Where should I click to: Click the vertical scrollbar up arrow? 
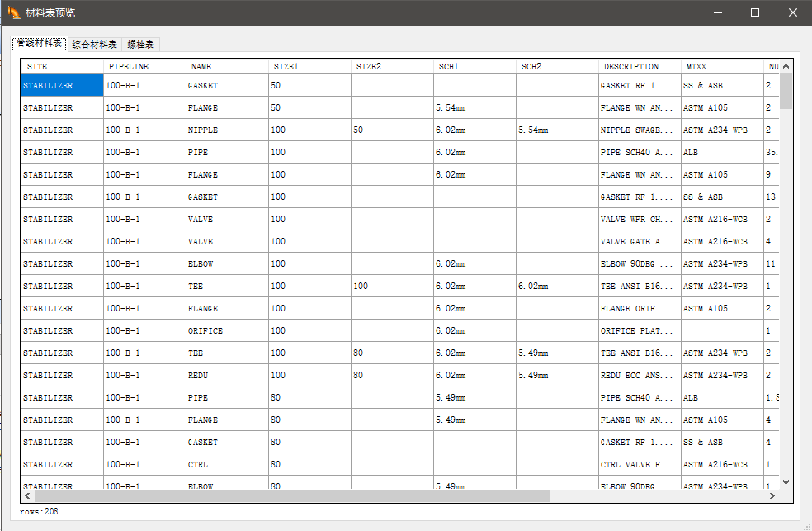786,65
